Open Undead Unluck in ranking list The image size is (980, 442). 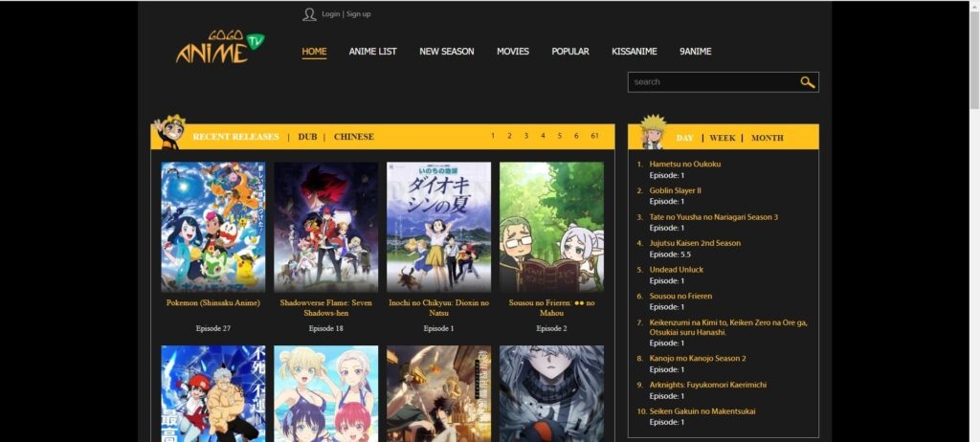pyautogui.click(x=677, y=270)
